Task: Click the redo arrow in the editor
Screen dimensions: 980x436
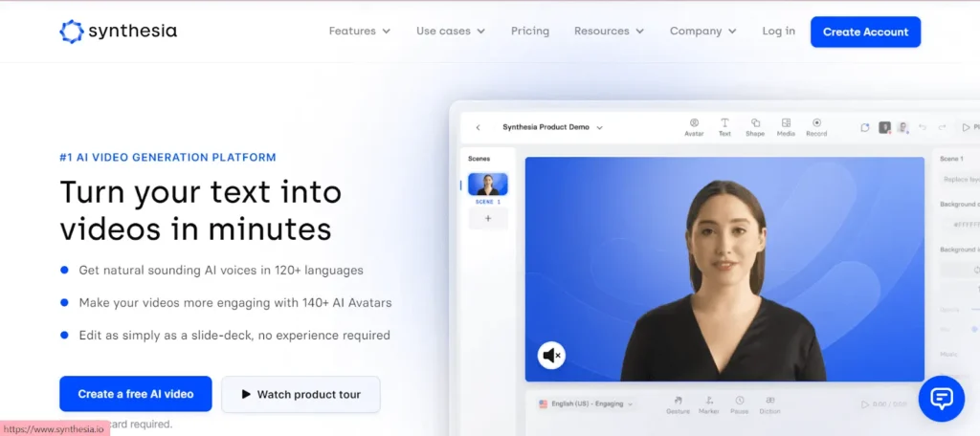Action: 942,127
